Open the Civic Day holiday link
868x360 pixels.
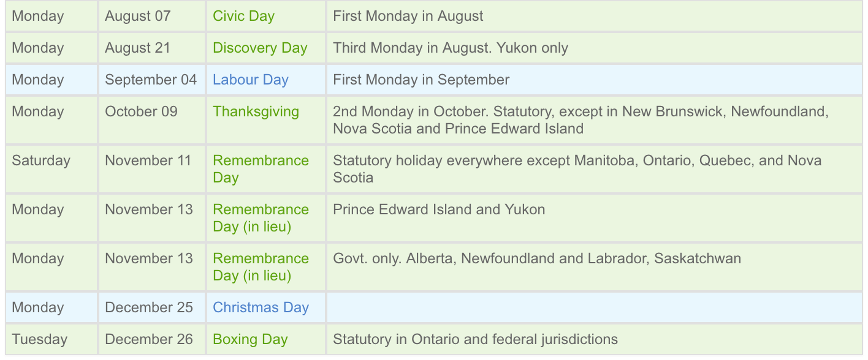point(243,16)
